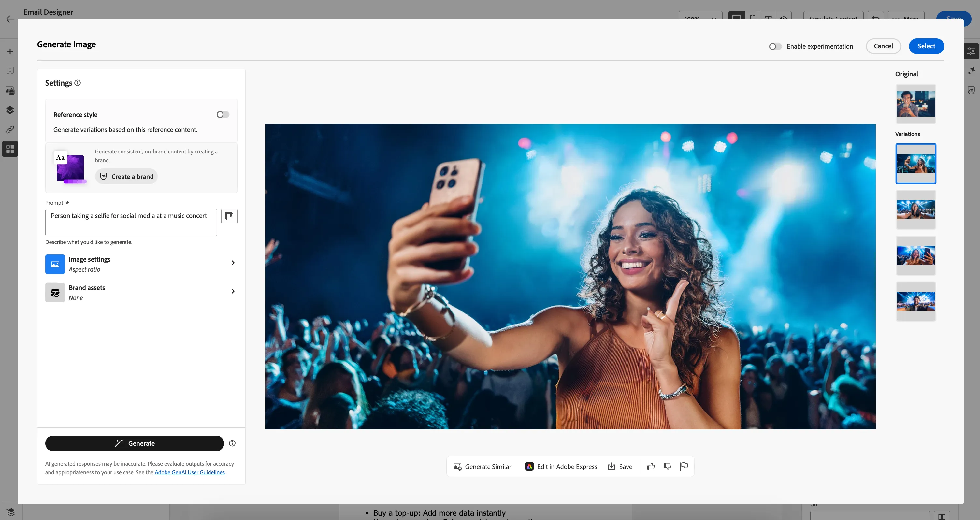The image size is (980, 520).
Task: Give thumbs up to generated image
Action: (651, 466)
